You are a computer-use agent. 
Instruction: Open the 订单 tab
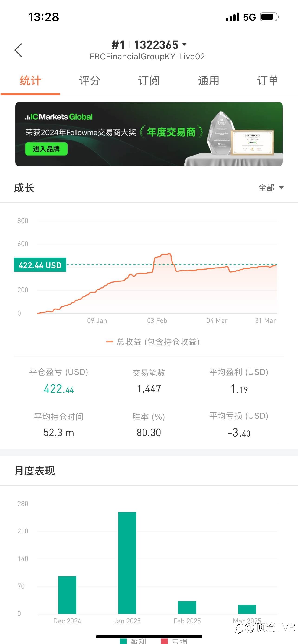[x=268, y=81]
